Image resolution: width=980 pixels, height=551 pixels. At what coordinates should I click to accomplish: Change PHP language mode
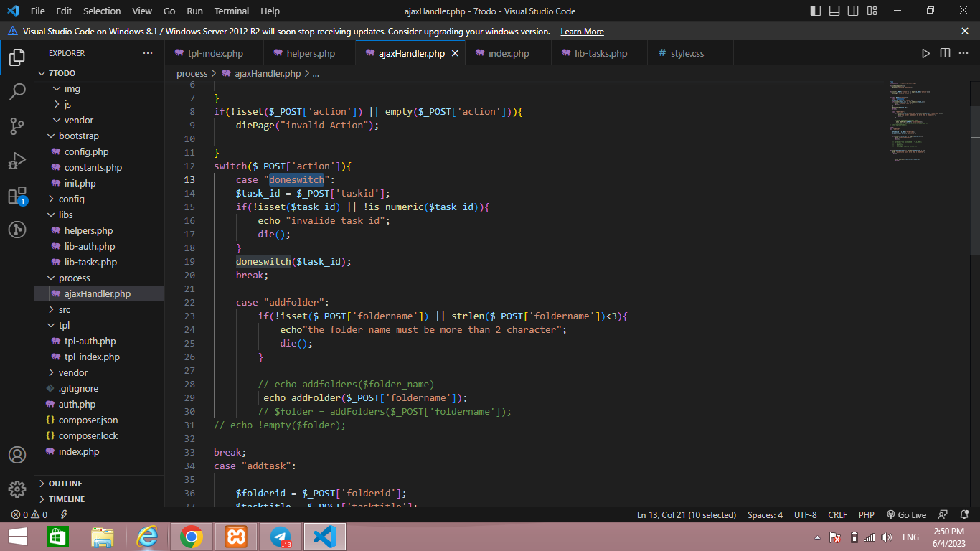pos(867,515)
